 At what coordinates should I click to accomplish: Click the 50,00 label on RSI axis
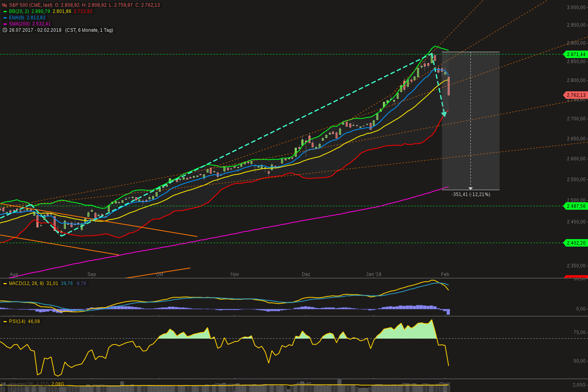pyautogui.click(x=579, y=361)
